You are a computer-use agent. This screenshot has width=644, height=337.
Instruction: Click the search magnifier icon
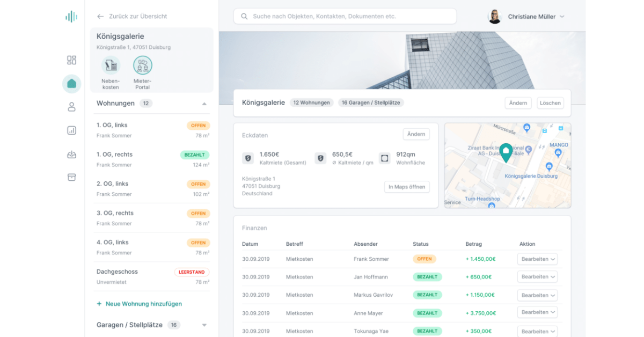(245, 17)
